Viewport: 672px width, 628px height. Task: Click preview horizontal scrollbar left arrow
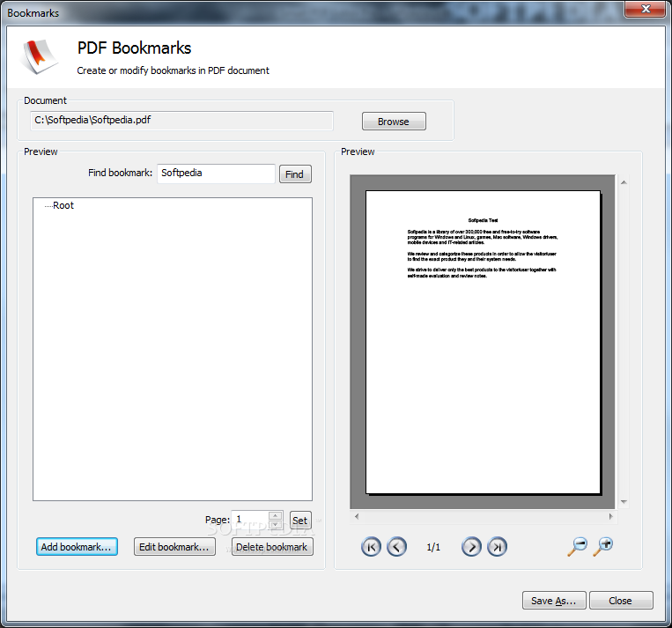point(357,516)
